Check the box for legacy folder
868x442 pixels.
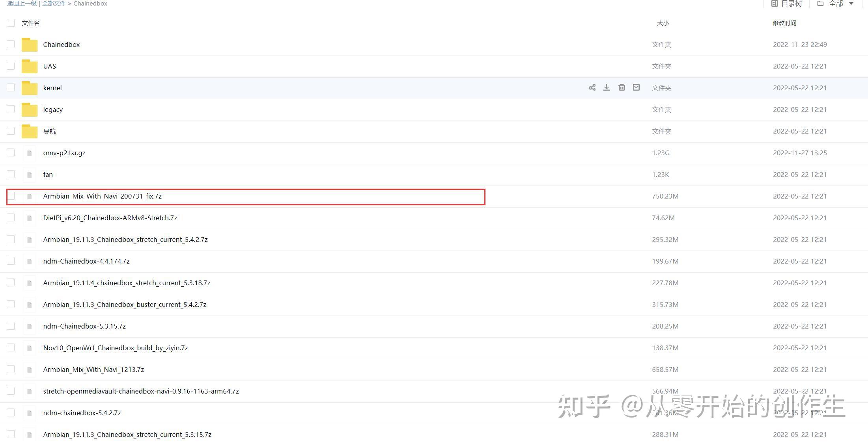coord(11,109)
